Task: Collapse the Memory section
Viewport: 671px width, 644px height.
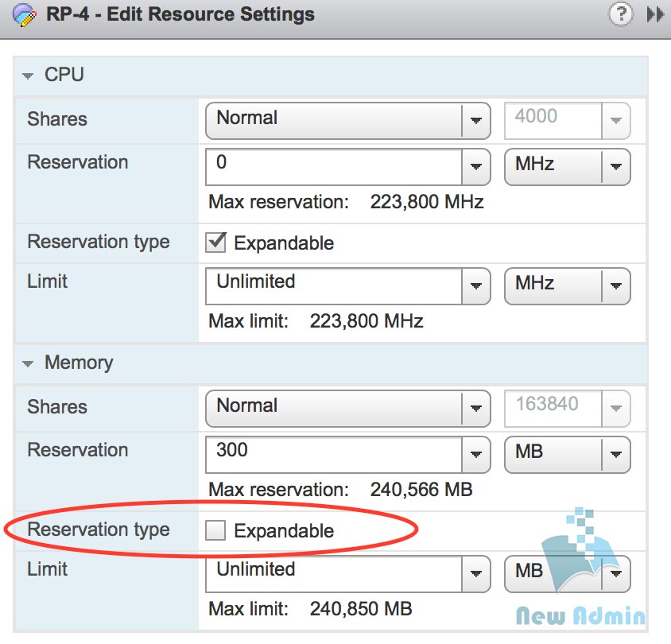Action: point(29,363)
